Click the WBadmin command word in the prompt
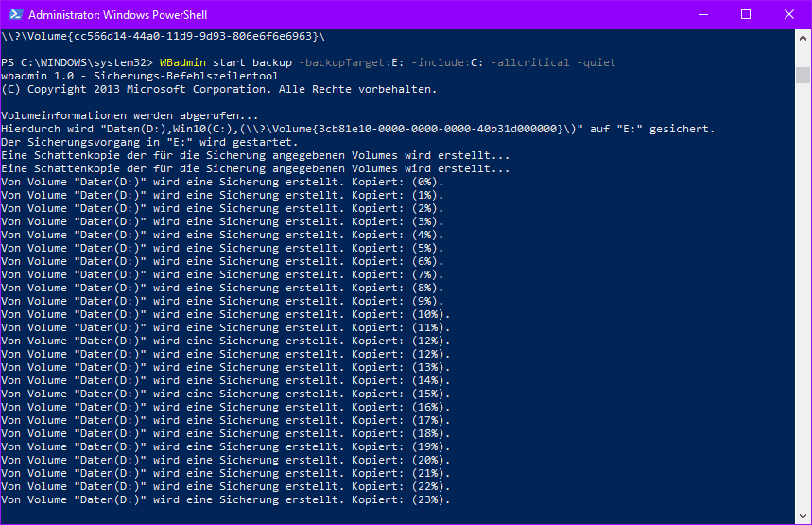812x525 pixels. coord(182,62)
